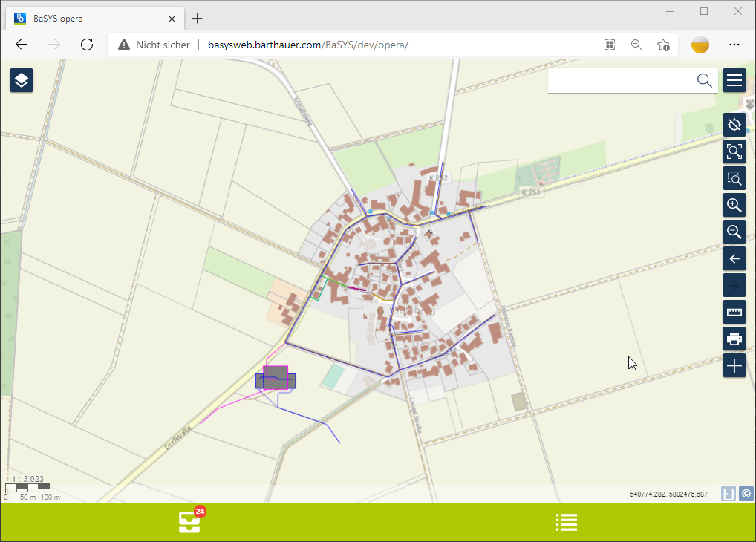Zoom to full extent
Screen dimensions: 756x542
734,151
